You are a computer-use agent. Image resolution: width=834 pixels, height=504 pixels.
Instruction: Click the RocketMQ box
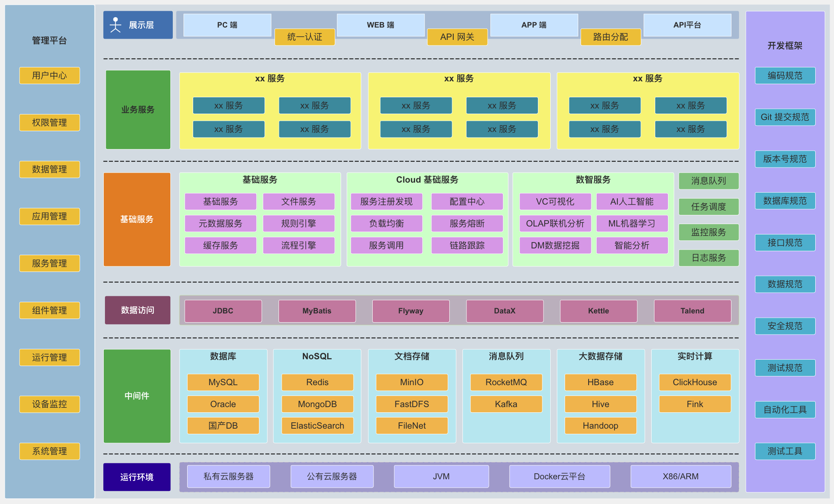click(506, 382)
